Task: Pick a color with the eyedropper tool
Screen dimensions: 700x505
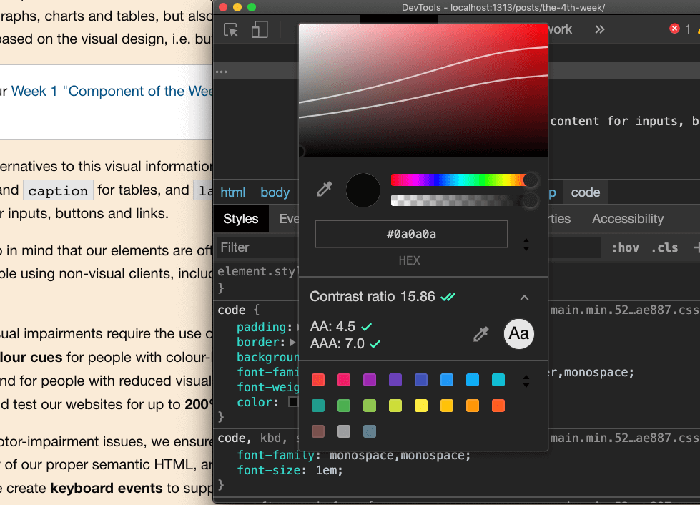Action: click(323, 189)
